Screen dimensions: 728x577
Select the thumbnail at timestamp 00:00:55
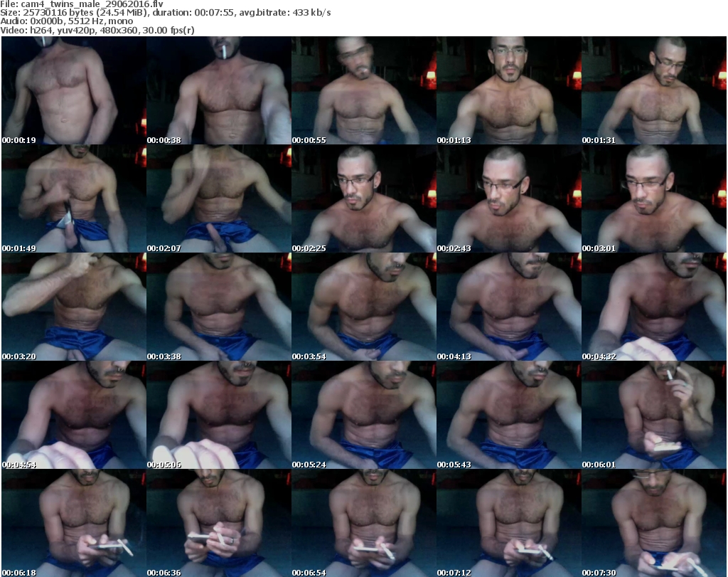(x=364, y=90)
